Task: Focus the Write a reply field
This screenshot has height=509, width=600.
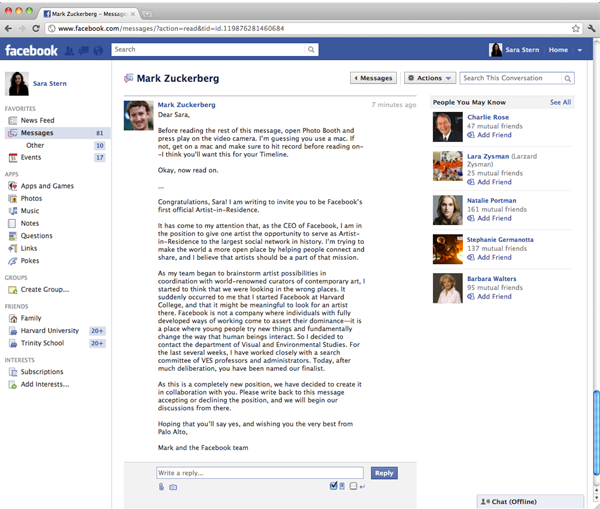Action: click(260, 473)
